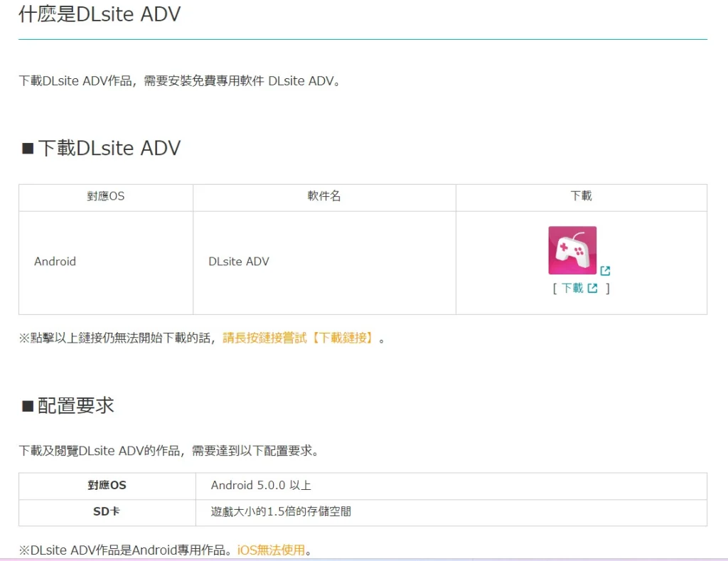Click the orange iOS無法使用 link

(x=271, y=550)
